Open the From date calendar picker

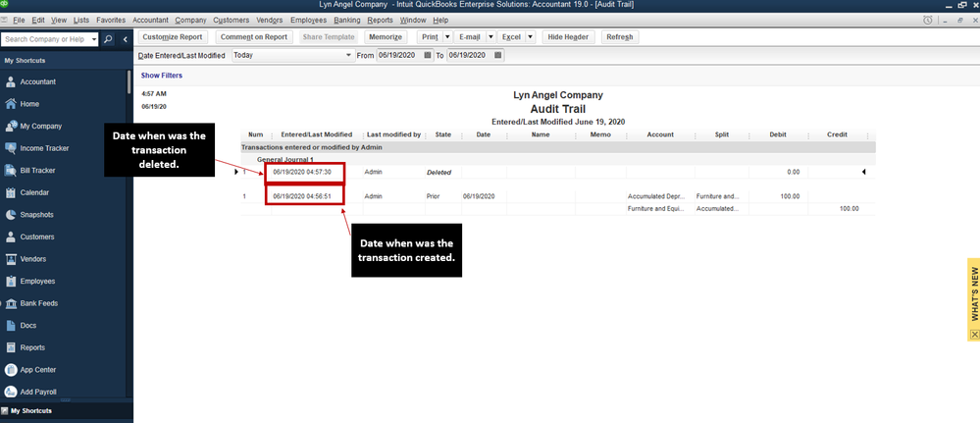click(428, 56)
